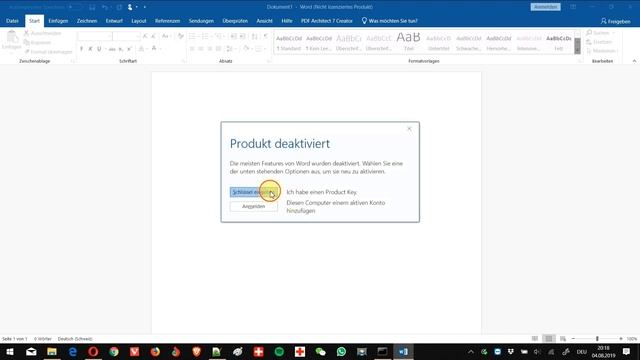Open the customize quick access toolbar dropdown
The width and height of the screenshot is (640, 360).
(x=144, y=7)
